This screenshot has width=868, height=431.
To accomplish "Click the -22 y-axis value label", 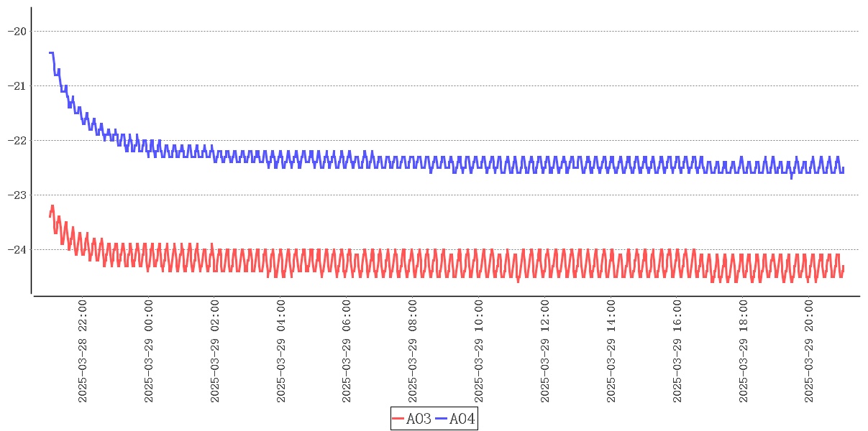I will pos(17,140).
